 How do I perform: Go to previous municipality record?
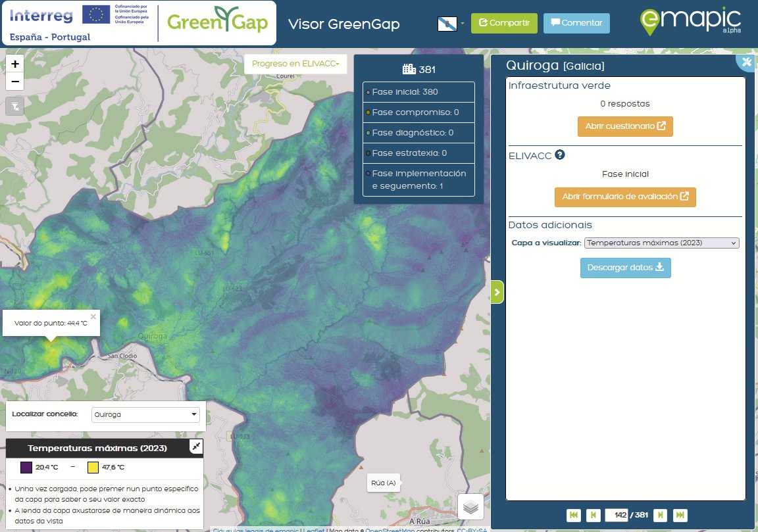593,515
